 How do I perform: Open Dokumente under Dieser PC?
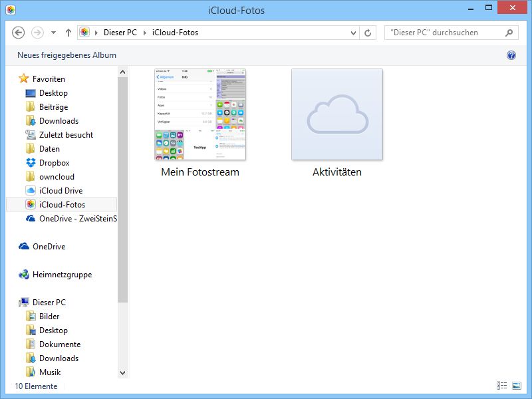[60, 344]
